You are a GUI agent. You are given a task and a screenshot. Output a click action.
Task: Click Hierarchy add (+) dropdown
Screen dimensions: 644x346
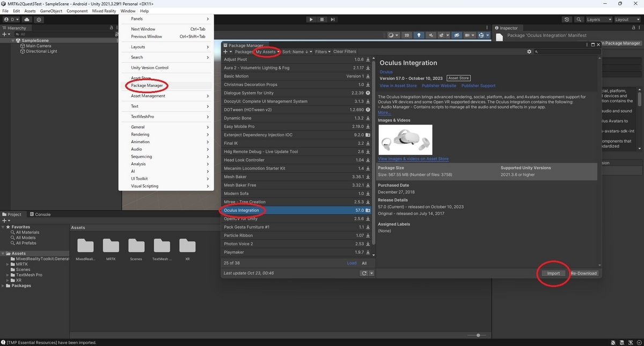[6, 34]
